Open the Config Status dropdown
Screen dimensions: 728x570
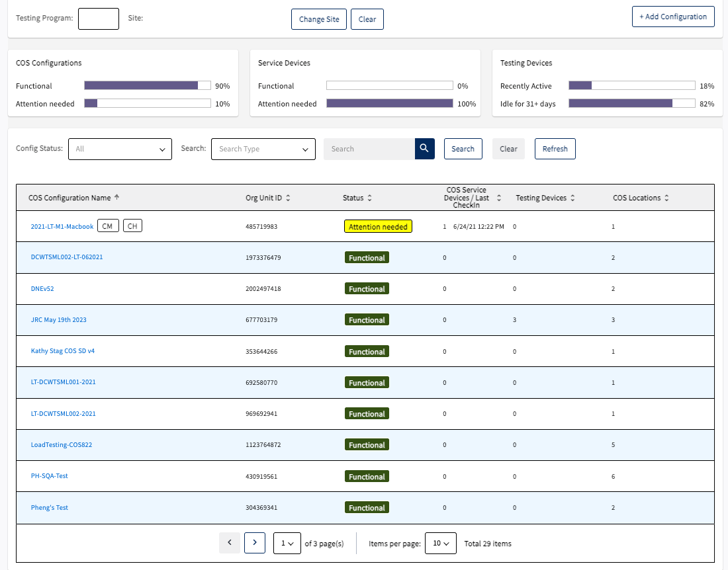120,149
